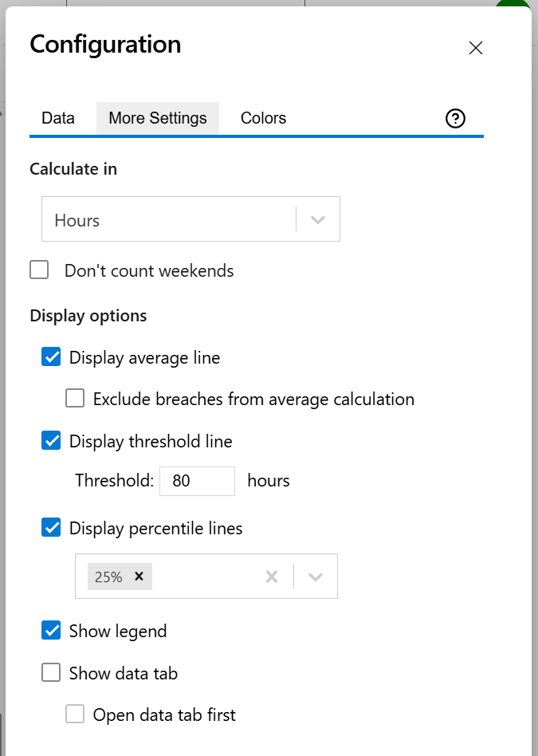
Task: Enable Exclude breaches from average calculation
Action: pos(75,397)
